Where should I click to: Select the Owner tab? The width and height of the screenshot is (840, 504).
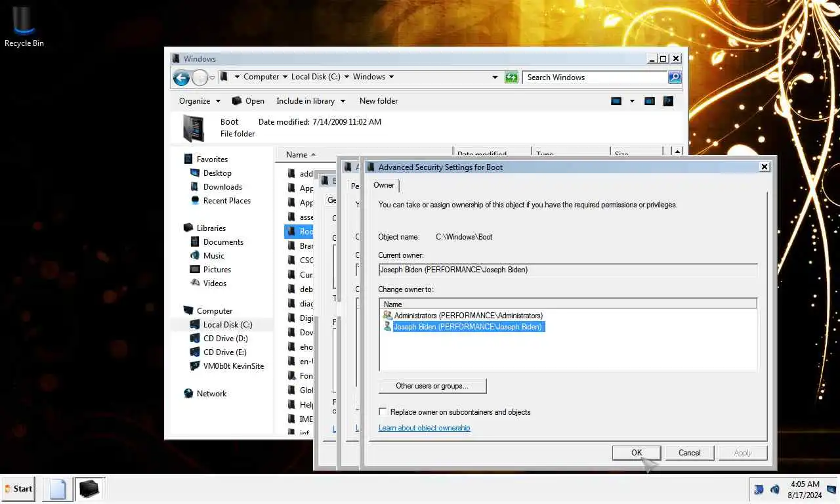pos(384,185)
